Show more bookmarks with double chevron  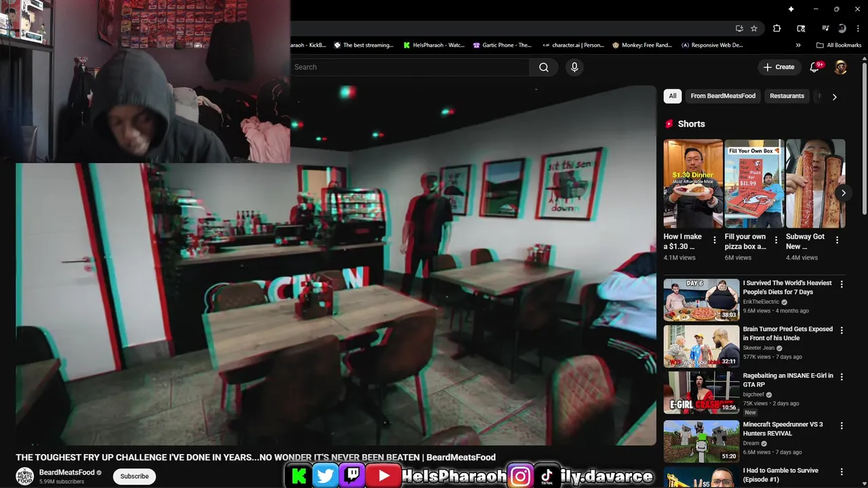[x=798, y=45]
